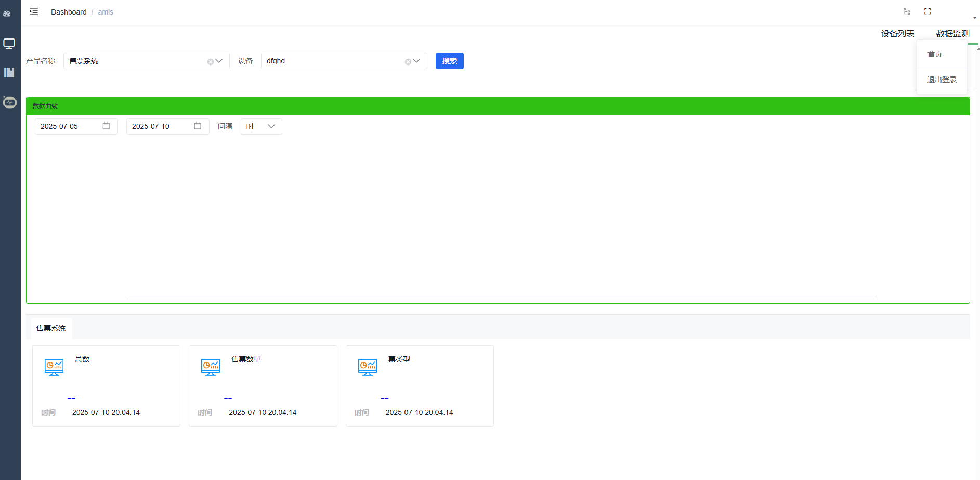Open the 间隔 interval dropdown

point(262,126)
